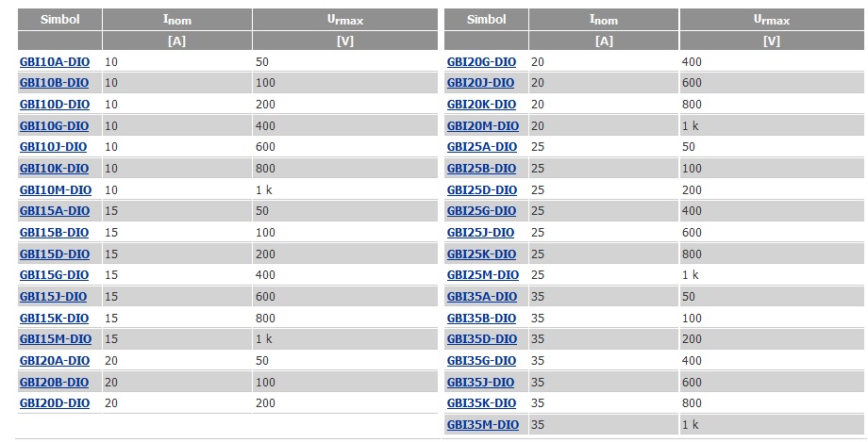Image resolution: width=868 pixels, height=442 pixels.
Task: Open the GBI10A-DIO product link
Action: click(x=55, y=62)
